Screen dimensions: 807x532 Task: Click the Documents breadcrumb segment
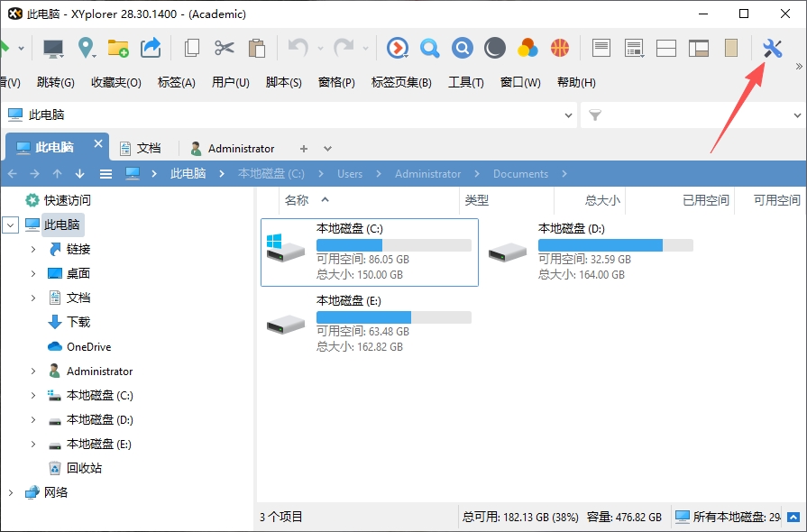(x=520, y=174)
